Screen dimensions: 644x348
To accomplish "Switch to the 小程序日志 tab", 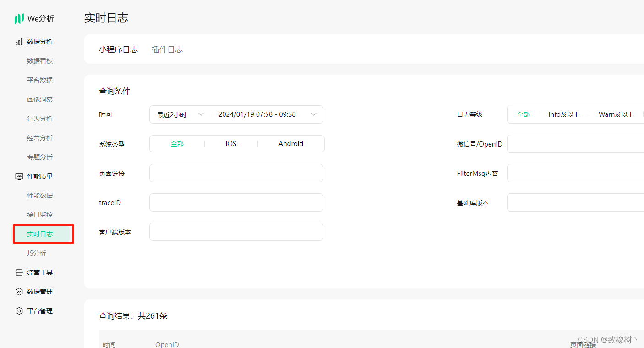I will 118,49.
